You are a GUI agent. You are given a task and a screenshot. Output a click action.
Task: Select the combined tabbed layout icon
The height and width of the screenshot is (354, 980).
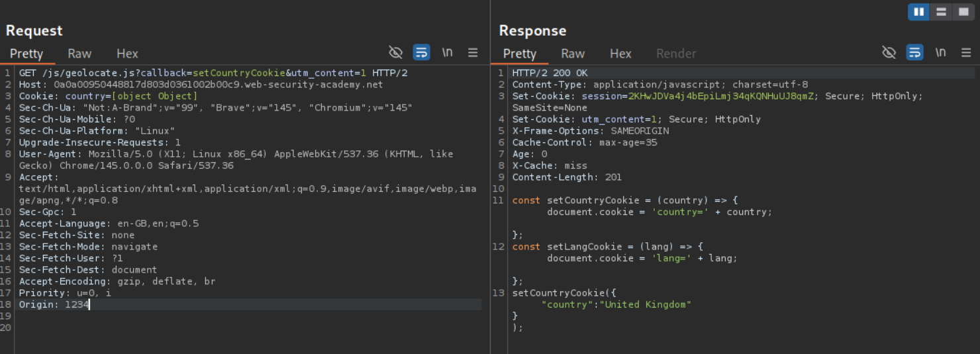pyautogui.click(x=961, y=12)
